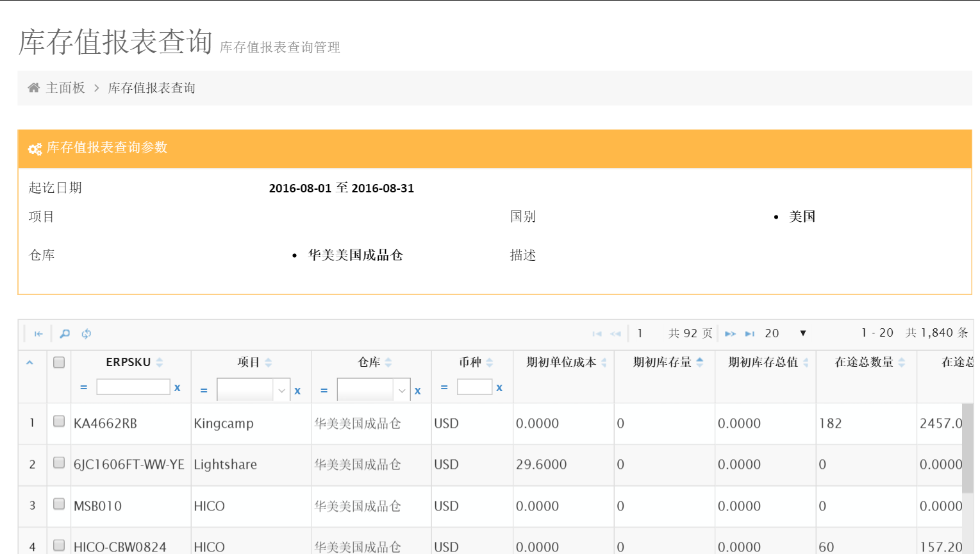The image size is (980, 554).
Task: Go to previous page icon
Action: [x=615, y=333]
